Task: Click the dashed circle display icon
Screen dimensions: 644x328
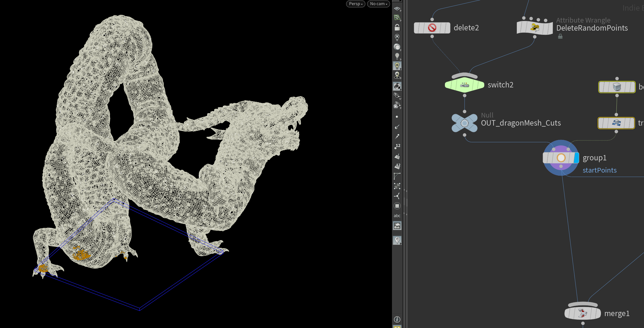Action: click(x=397, y=206)
